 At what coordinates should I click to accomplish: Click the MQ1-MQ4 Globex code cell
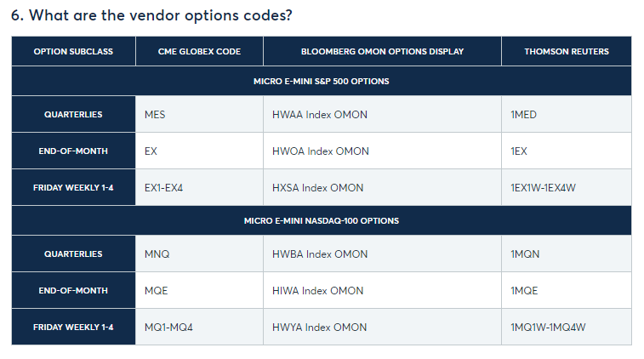[168, 328]
